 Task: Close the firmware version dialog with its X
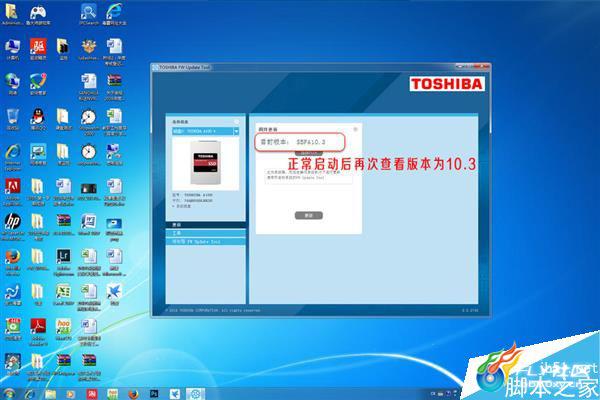[x=355, y=129]
